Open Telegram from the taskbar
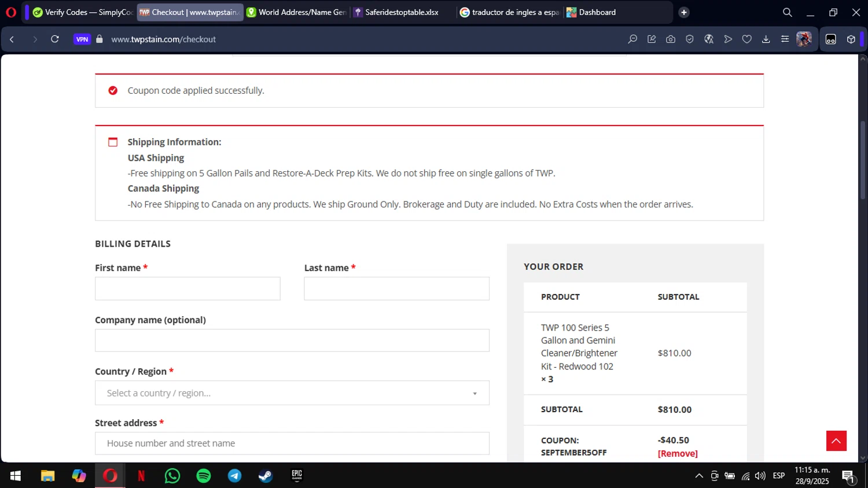This screenshot has height=488, width=868. (x=234, y=476)
